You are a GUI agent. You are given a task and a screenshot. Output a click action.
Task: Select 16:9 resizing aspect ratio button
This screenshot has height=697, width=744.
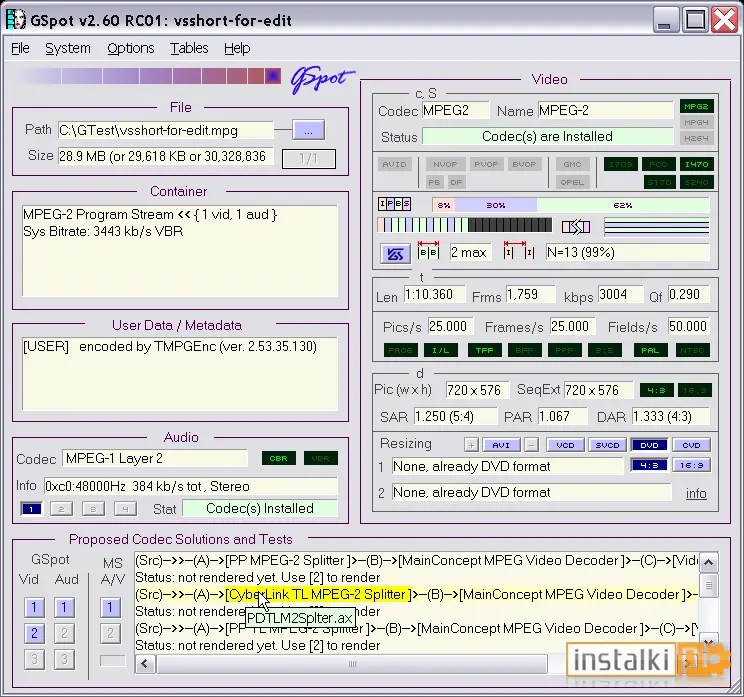691,465
